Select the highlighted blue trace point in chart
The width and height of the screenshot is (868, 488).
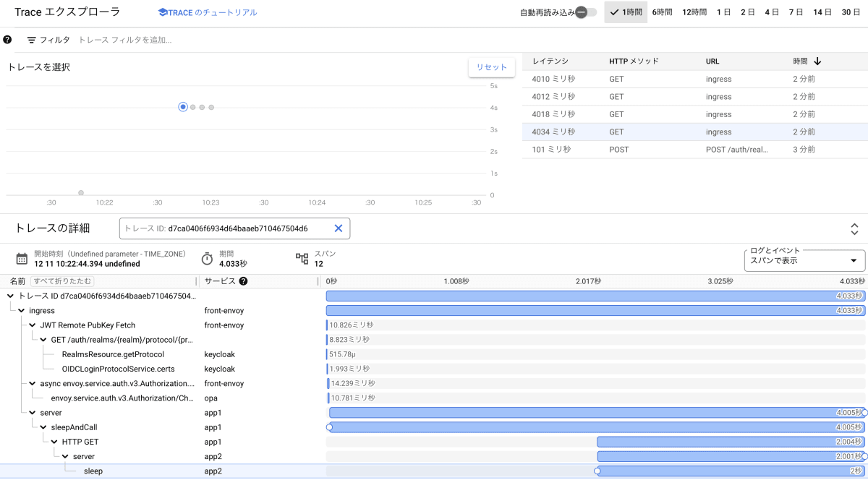pos(183,107)
